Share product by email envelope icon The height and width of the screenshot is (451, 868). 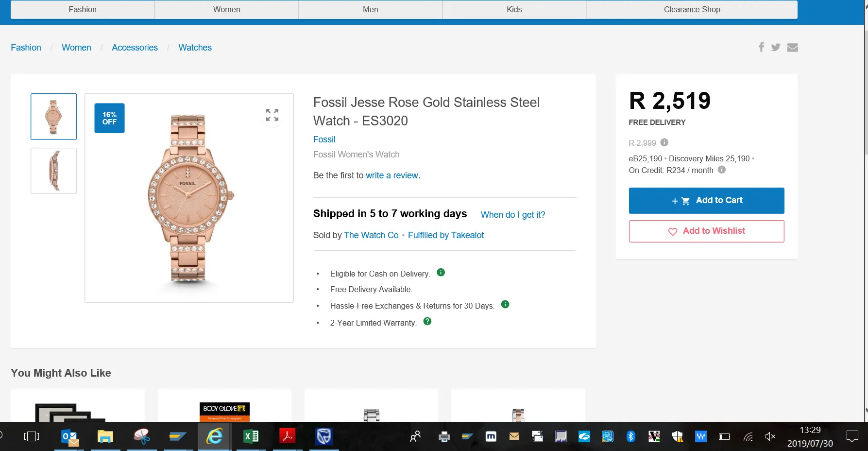click(x=792, y=47)
